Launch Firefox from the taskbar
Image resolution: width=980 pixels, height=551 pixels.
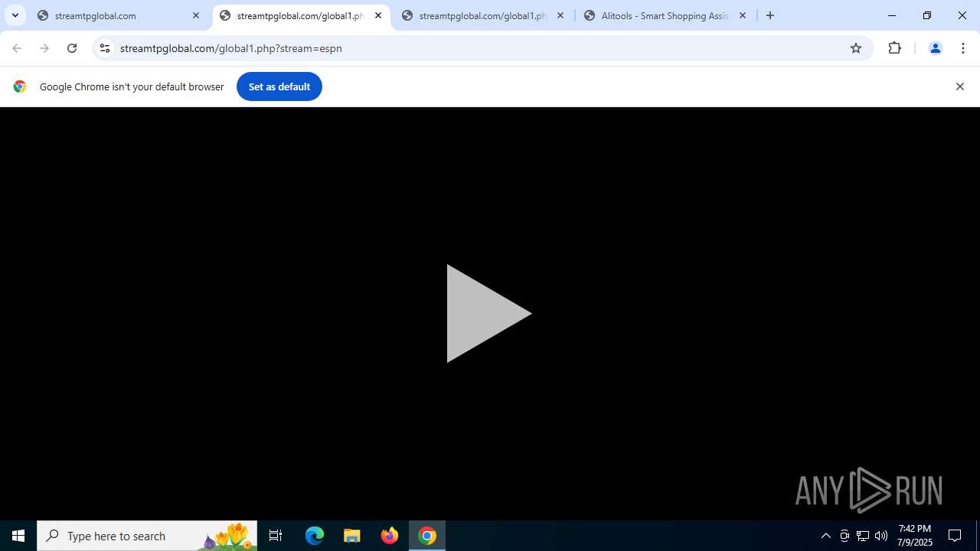(x=390, y=536)
